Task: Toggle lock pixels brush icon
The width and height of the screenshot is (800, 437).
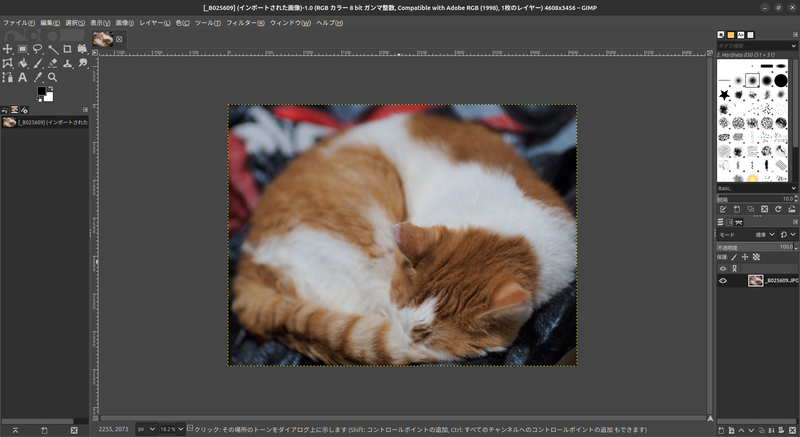Action: click(734, 258)
